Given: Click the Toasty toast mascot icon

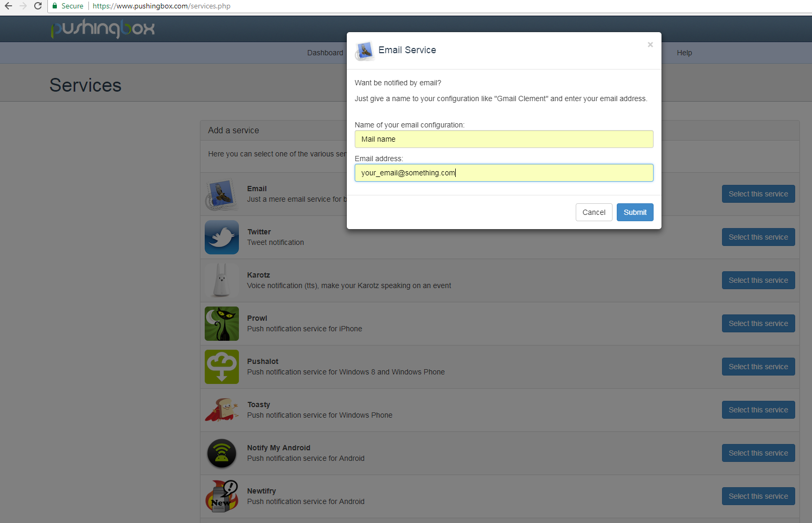Looking at the screenshot, I should [222, 410].
